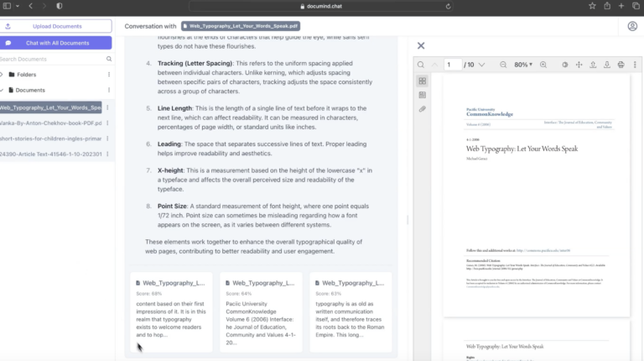Open options for short-stories-for-children row

[x=107, y=139]
